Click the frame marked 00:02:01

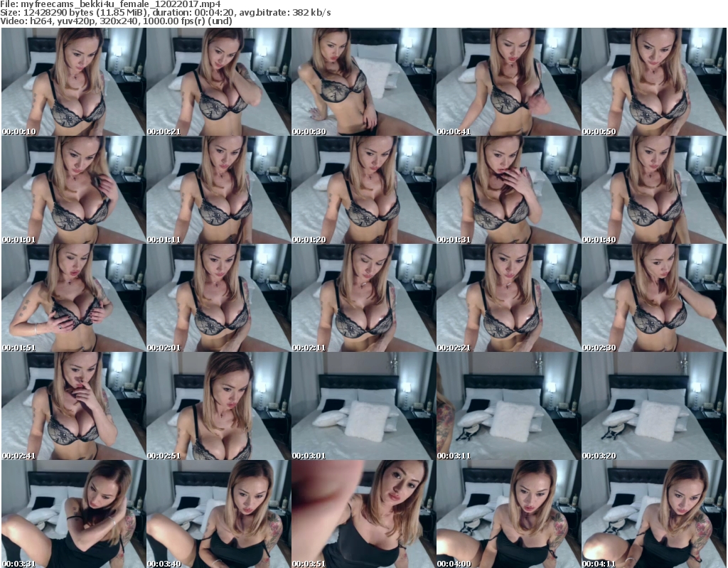tap(219, 298)
